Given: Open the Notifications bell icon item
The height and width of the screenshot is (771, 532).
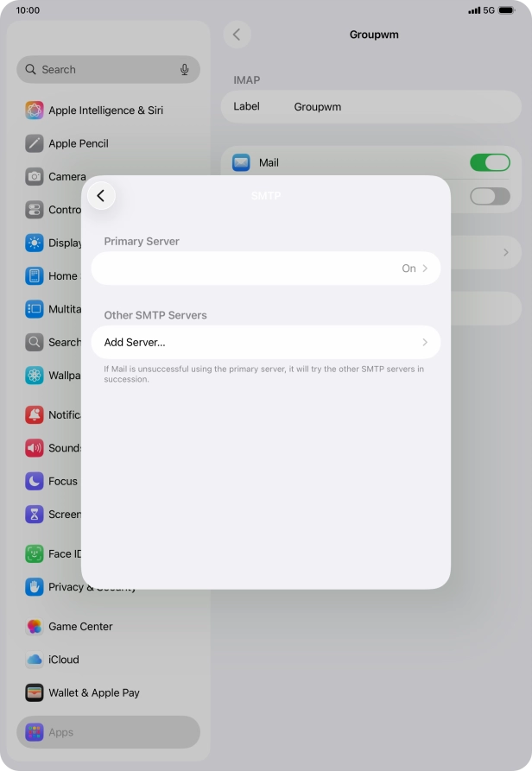Looking at the screenshot, I should (35, 415).
